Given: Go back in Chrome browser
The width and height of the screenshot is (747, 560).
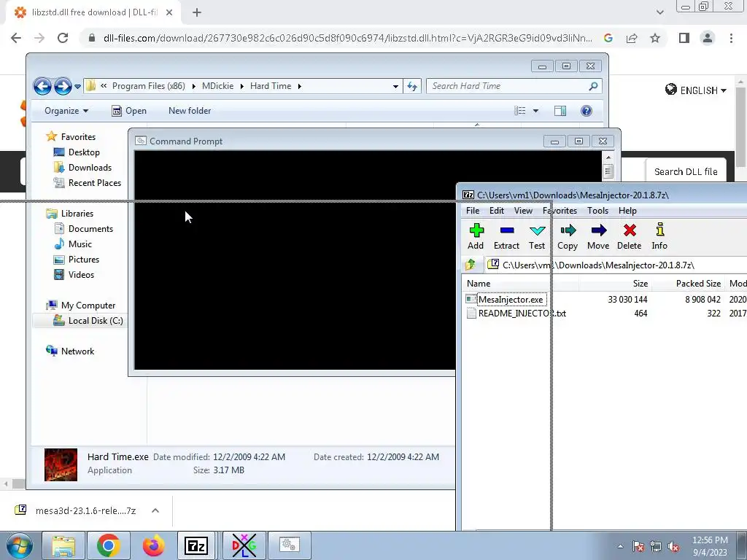Looking at the screenshot, I should [16, 38].
